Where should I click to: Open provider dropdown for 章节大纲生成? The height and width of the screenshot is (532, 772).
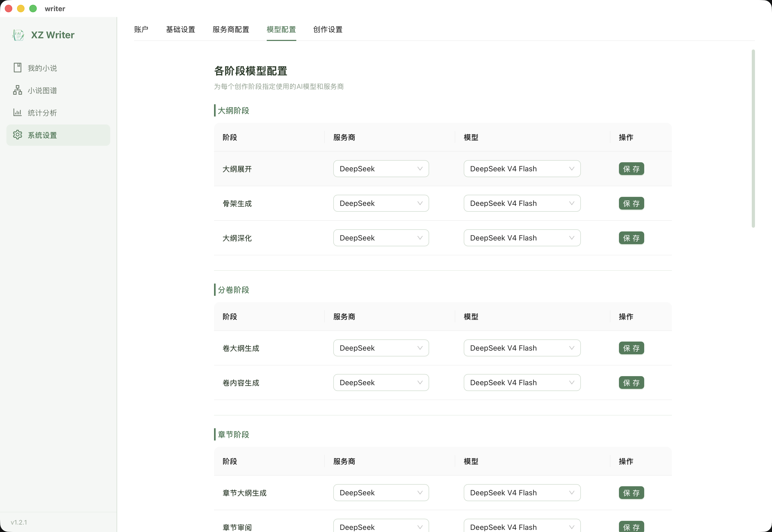click(381, 493)
